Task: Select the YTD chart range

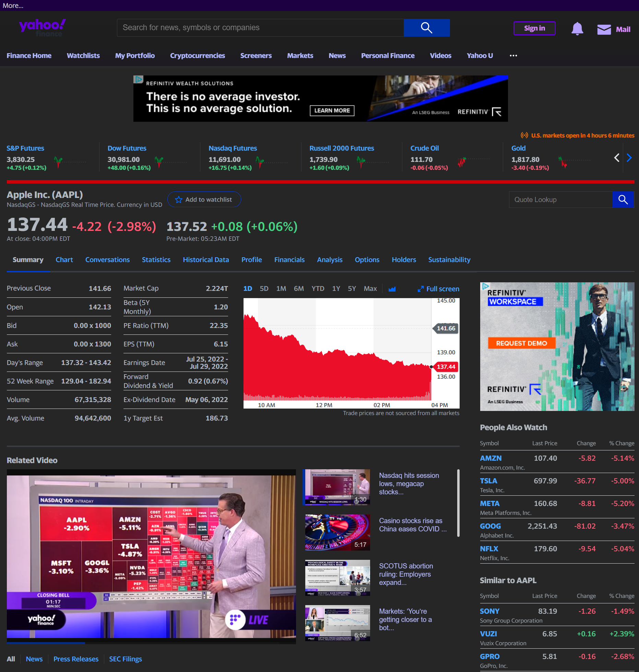Action: [x=318, y=289]
